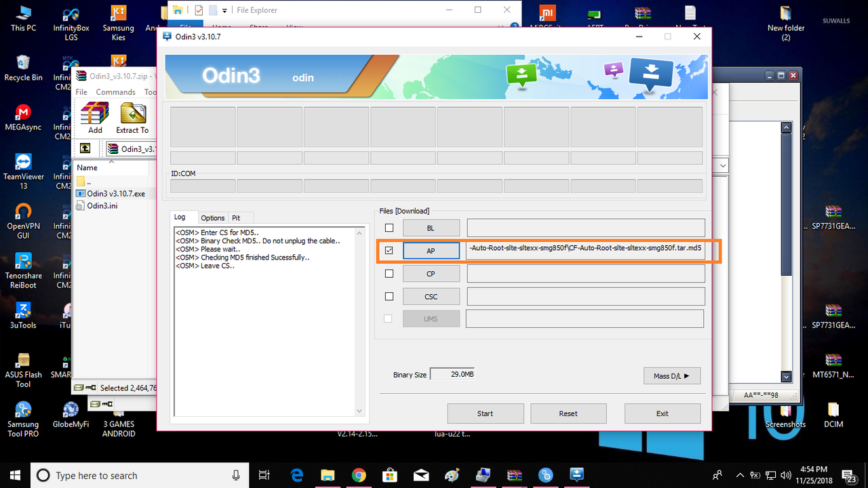Click the taskbar search box
Screen dimensions: 868x488
[139, 475]
